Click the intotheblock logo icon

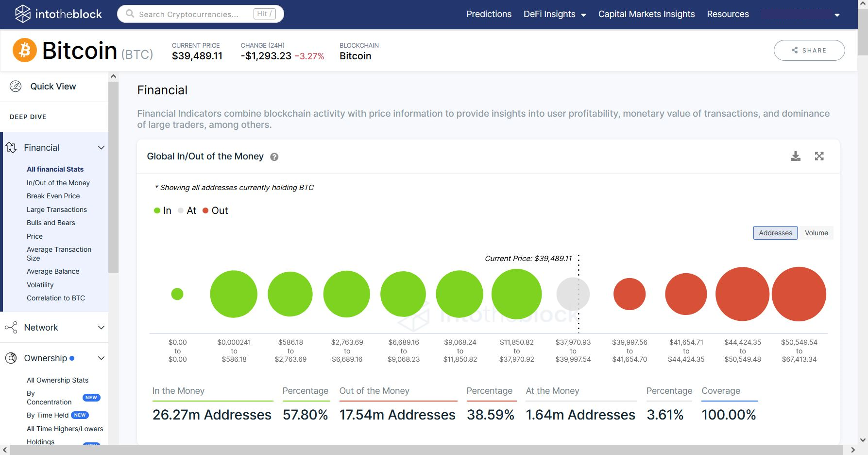22,14
